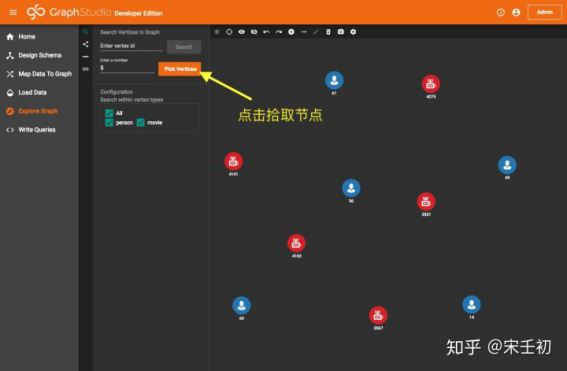Select movie vertex 3567
Viewport: 567px width, 371px height.
(x=378, y=315)
